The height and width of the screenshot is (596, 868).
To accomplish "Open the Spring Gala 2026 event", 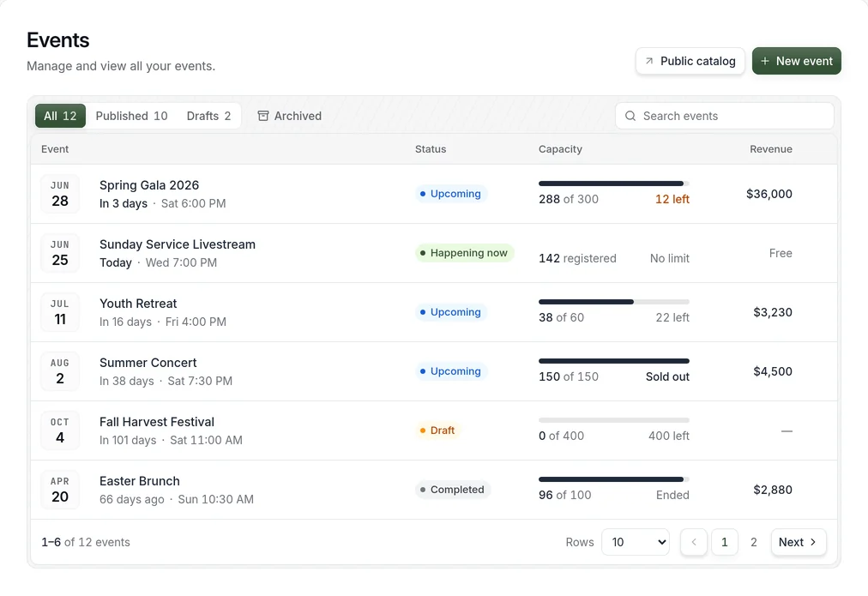I will [x=149, y=185].
